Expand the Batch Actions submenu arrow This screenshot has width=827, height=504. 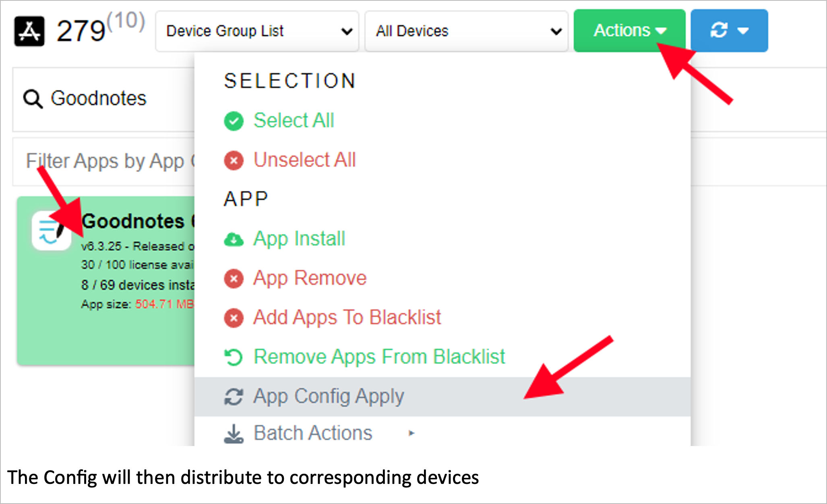(x=411, y=434)
